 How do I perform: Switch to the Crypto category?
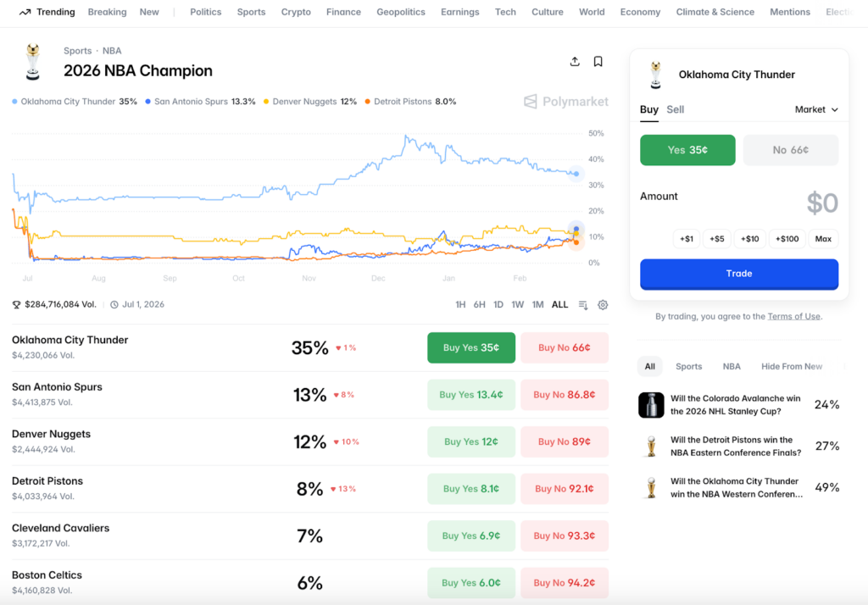(x=296, y=12)
